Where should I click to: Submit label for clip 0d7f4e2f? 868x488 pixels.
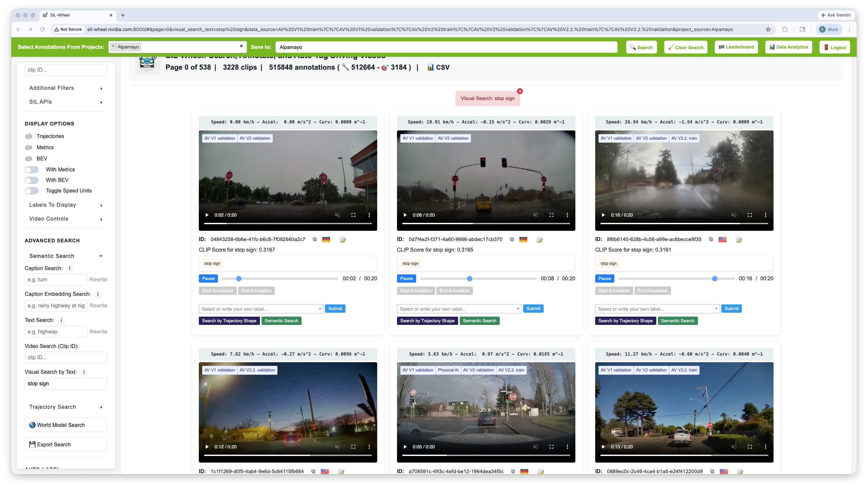pos(533,308)
